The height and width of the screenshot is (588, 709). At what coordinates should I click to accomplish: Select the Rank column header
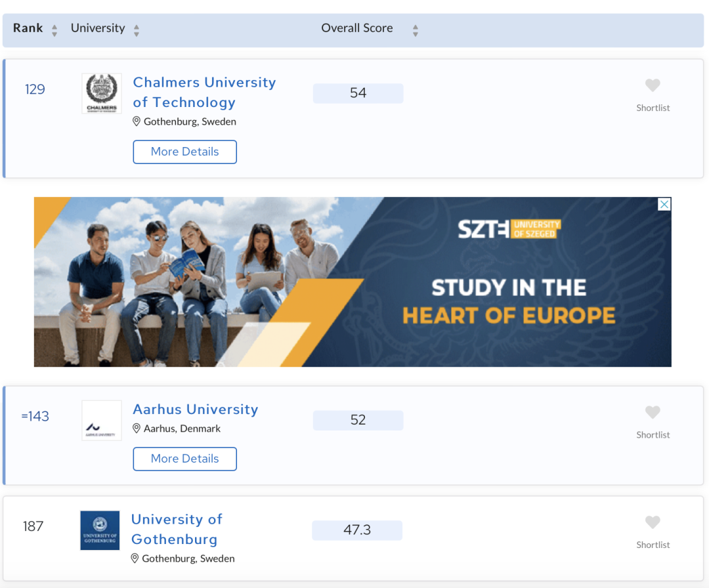[29, 28]
